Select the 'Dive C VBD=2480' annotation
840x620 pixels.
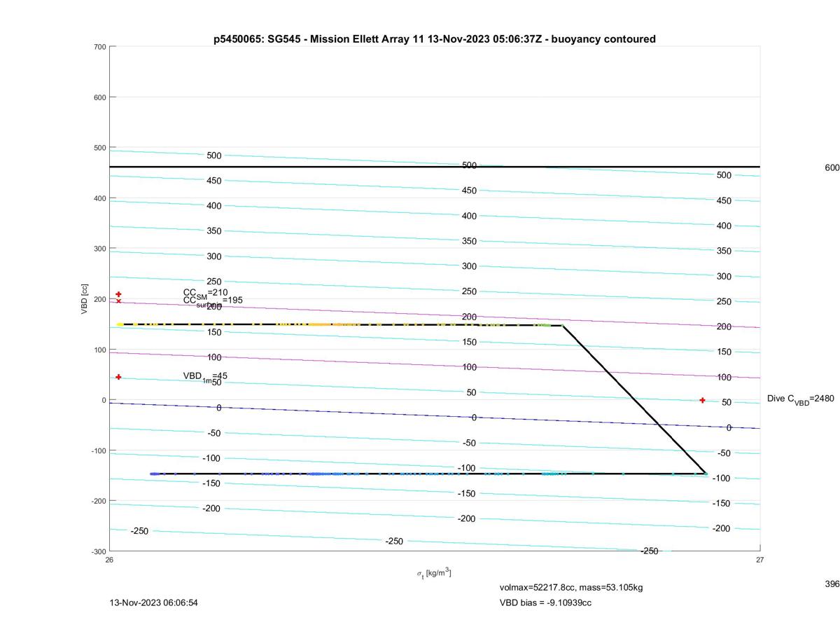[x=801, y=399]
